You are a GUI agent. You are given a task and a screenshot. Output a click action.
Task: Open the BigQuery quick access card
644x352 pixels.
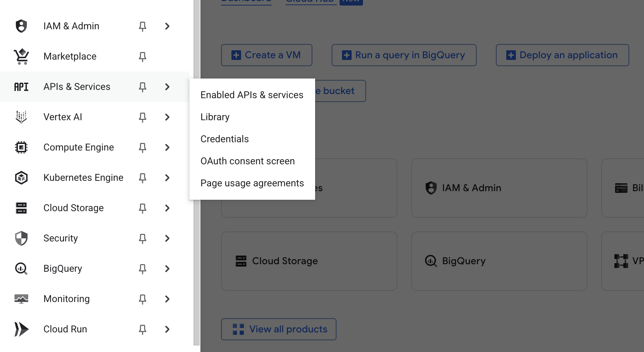499,261
